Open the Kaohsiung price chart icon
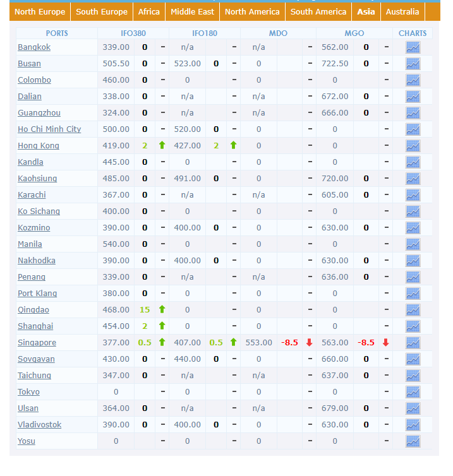This screenshot has width=453, height=476. coord(413,179)
